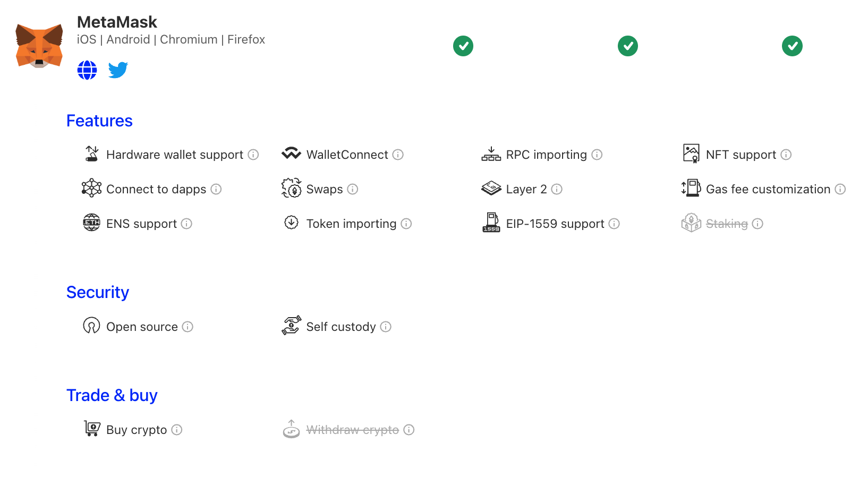This screenshot has width=868, height=477.
Task: Show the Swaps info tooltip icon
Action: point(353,189)
